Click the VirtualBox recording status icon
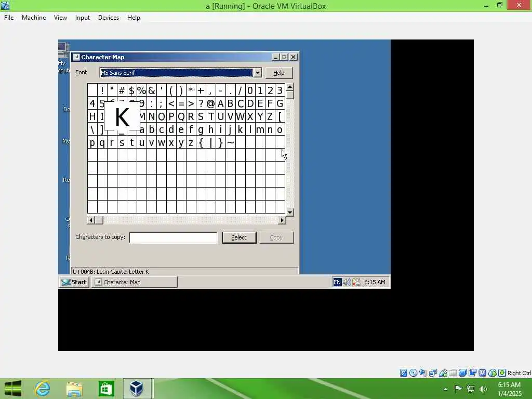Screen dimensions: 532x399 pos(473,373)
